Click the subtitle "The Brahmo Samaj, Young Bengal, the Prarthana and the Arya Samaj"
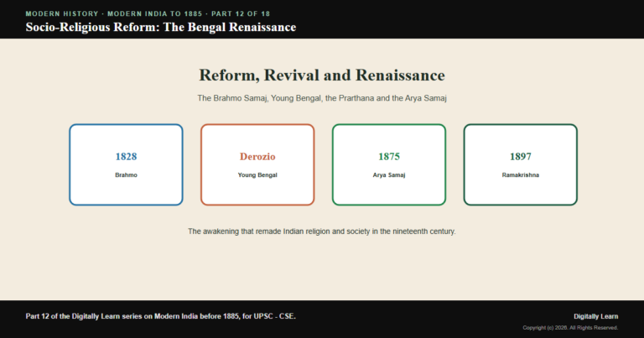 click(x=322, y=98)
